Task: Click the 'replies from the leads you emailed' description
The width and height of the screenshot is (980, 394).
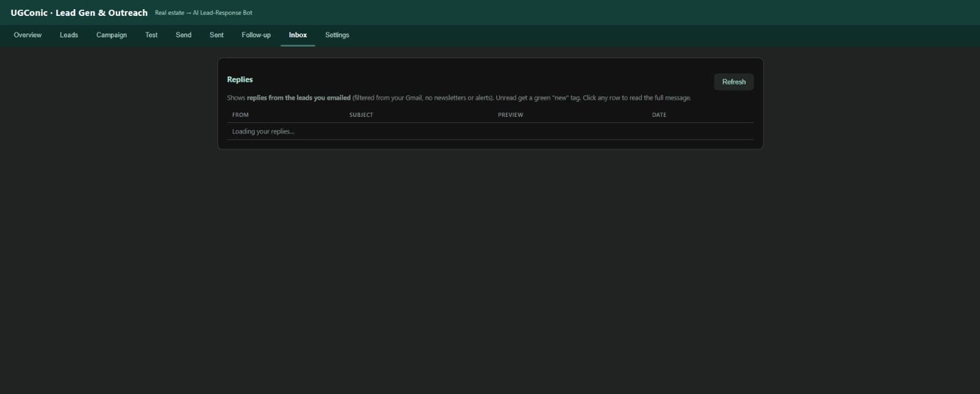Action: click(x=298, y=98)
